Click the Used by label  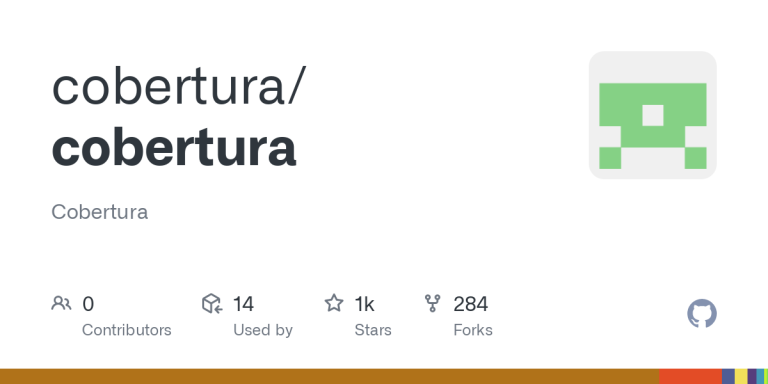[263, 330]
